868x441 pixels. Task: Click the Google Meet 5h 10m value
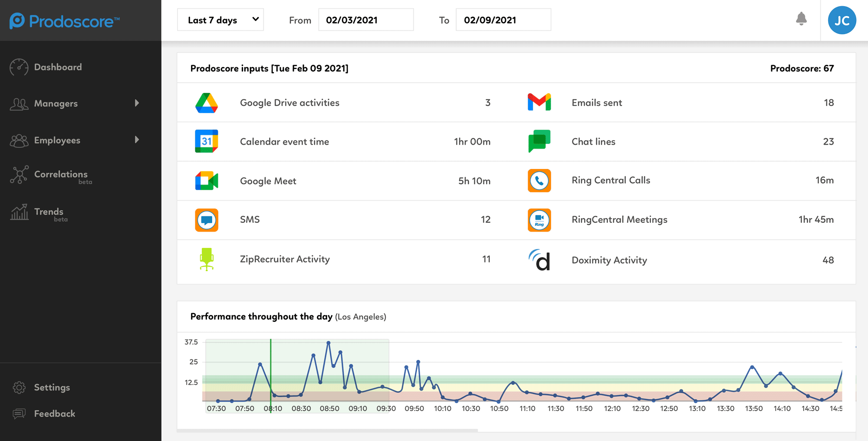[474, 181]
